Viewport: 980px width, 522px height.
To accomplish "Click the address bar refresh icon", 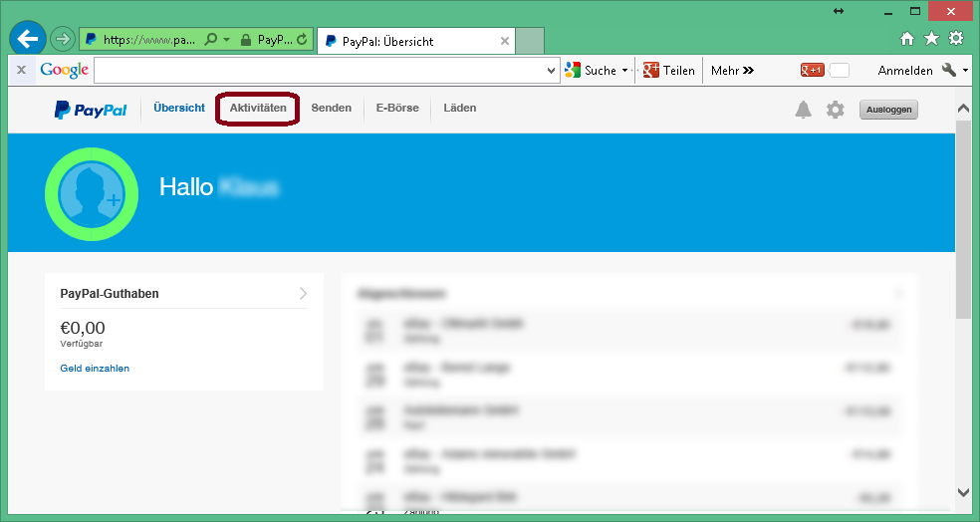I will [302, 41].
